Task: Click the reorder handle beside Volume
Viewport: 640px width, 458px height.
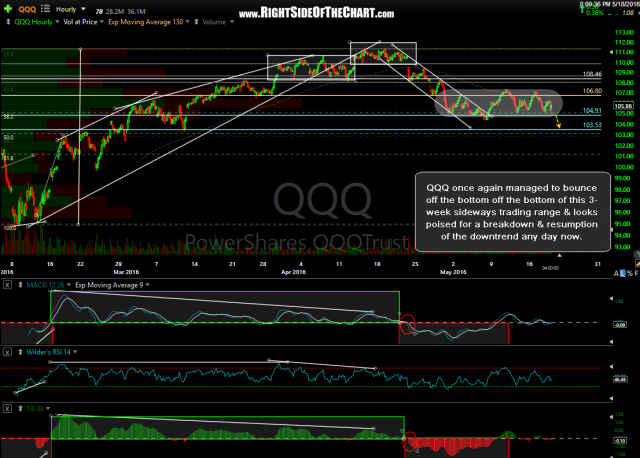Action: pos(196,22)
